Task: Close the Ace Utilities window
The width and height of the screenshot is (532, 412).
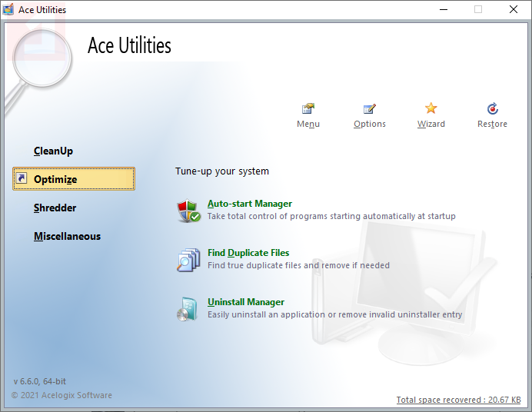Action: [514, 9]
